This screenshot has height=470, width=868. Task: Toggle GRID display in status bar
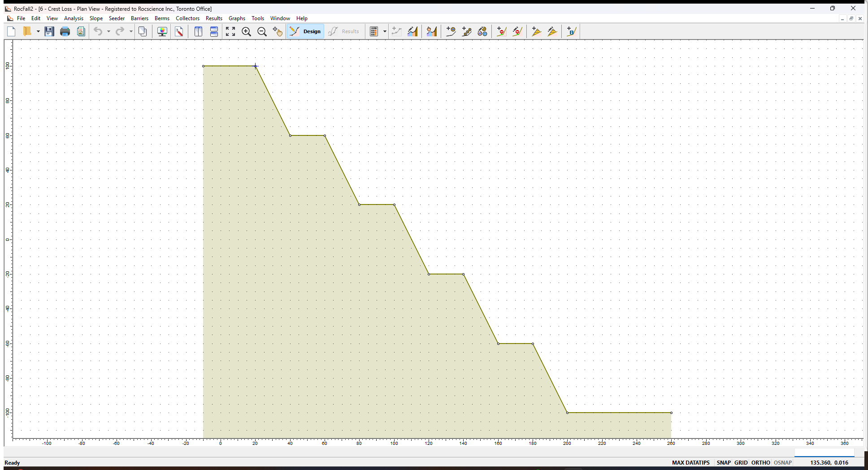[x=741, y=462]
